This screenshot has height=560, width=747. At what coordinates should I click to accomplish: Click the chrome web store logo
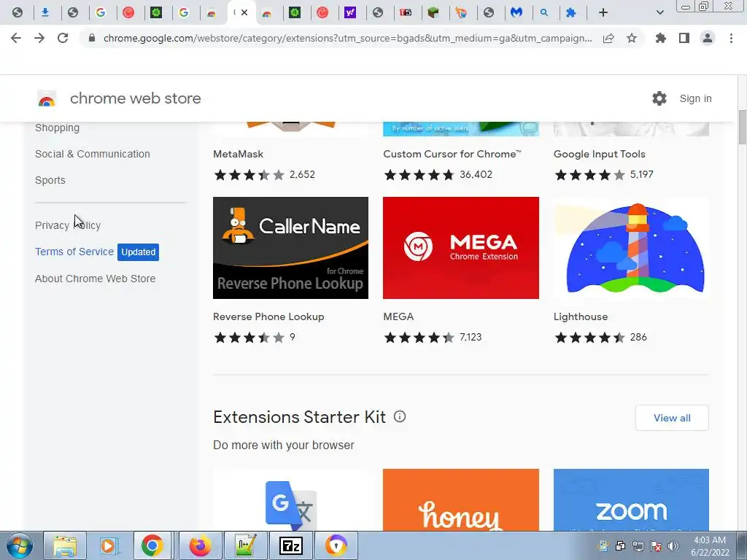47,98
